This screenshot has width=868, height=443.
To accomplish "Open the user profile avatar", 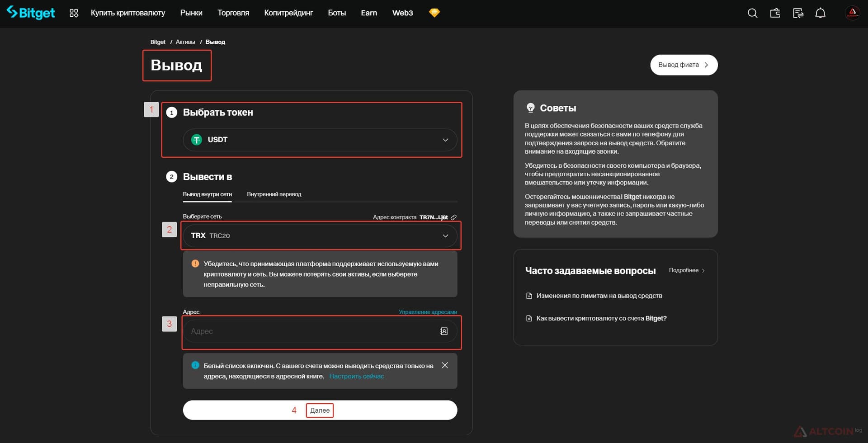I will point(852,13).
